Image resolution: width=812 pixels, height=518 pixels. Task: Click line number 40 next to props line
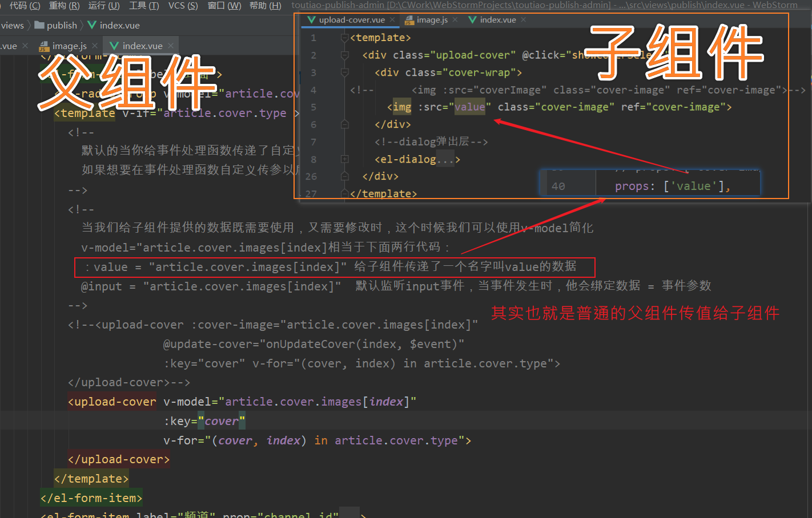pyautogui.click(x=558, y=186)
